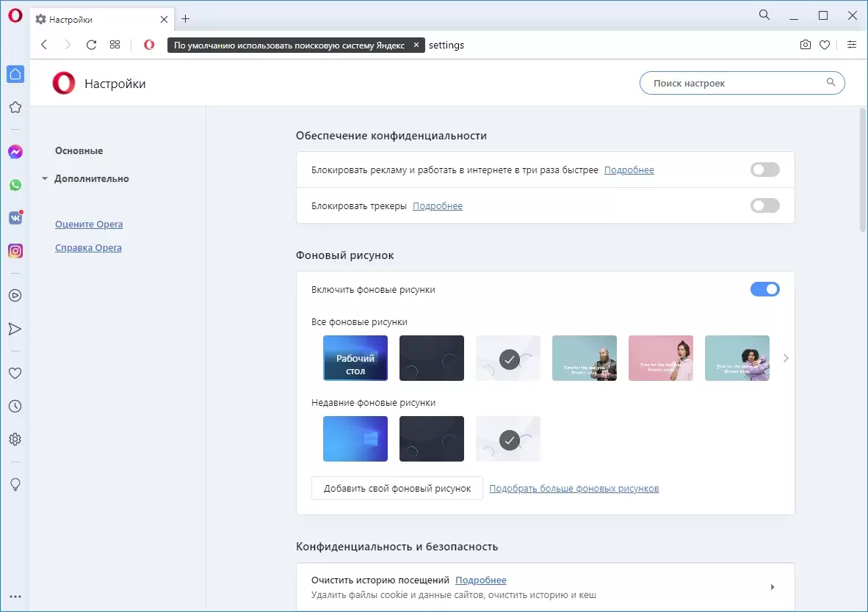Click the Поиск настроек search field
Screen dimensions: 868x612
pos(734,83)
